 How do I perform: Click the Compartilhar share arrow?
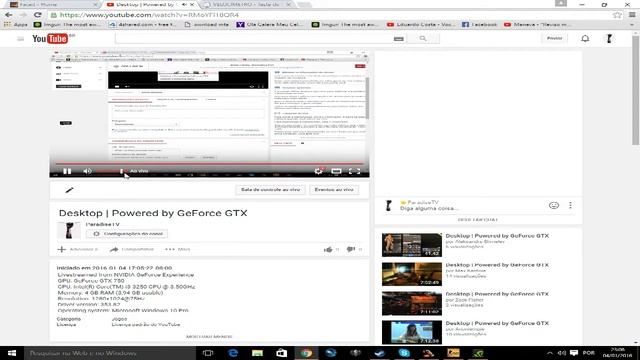114,249
